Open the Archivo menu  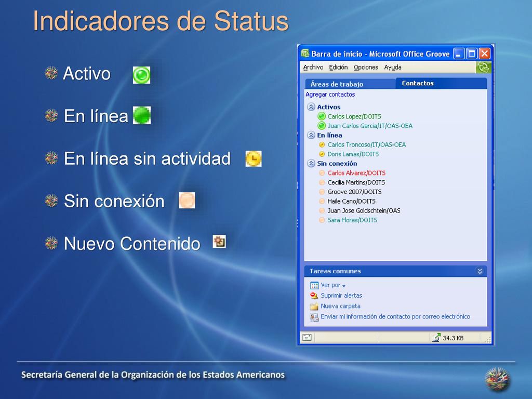(313, 67)
